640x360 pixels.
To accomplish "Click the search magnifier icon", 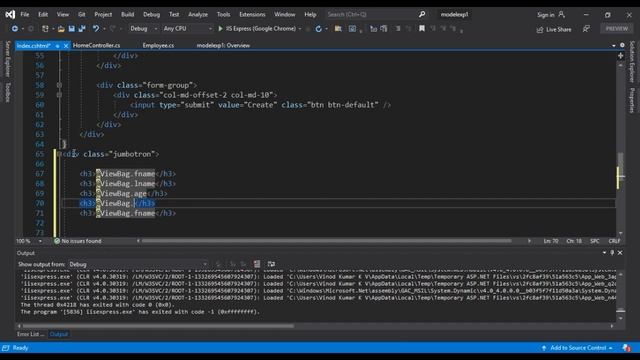I will (422, 14).
